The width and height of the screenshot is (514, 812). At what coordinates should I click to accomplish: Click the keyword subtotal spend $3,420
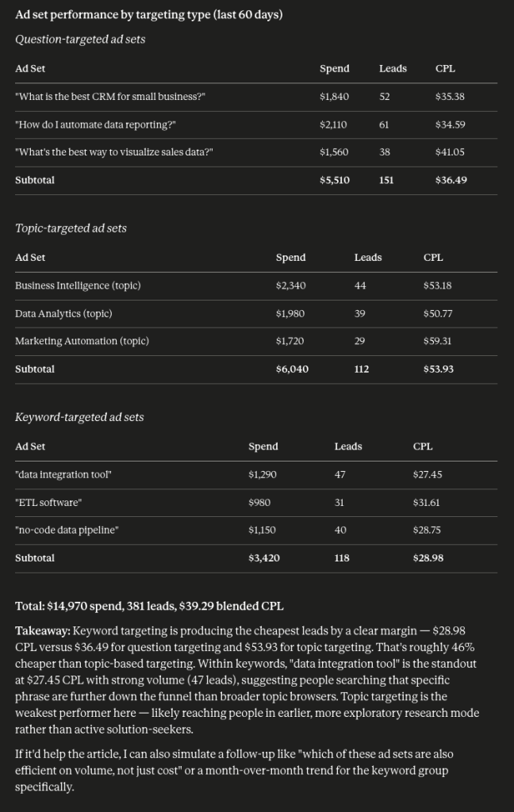click(263, 558)
